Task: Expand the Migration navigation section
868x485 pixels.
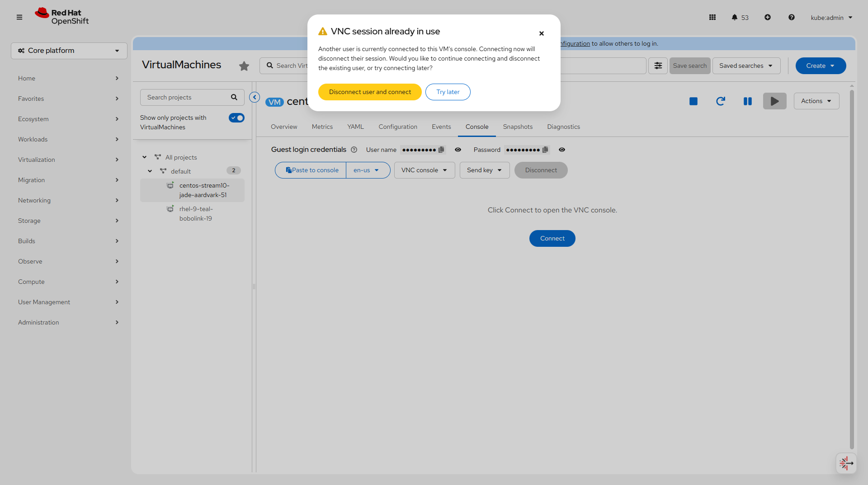Action: [69, 180]
